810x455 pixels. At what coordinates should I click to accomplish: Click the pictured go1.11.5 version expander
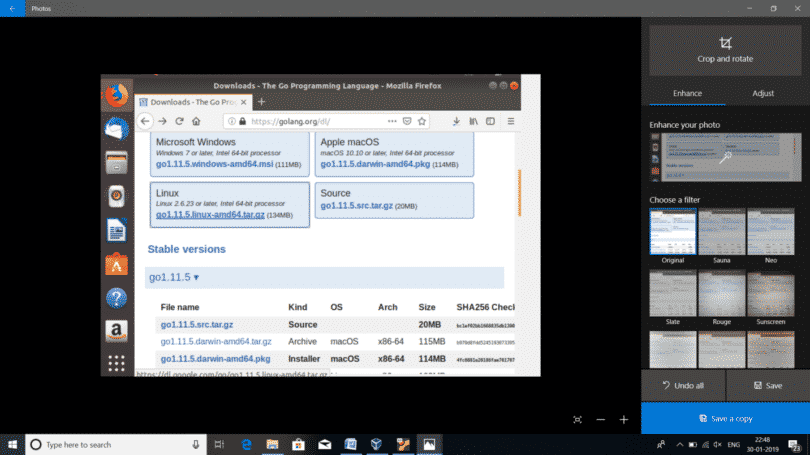pos(174,277)
